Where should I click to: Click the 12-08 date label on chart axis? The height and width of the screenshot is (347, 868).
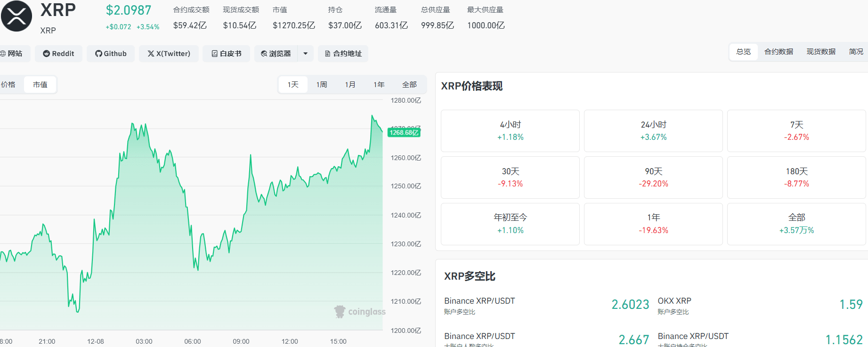pos(96,341)
